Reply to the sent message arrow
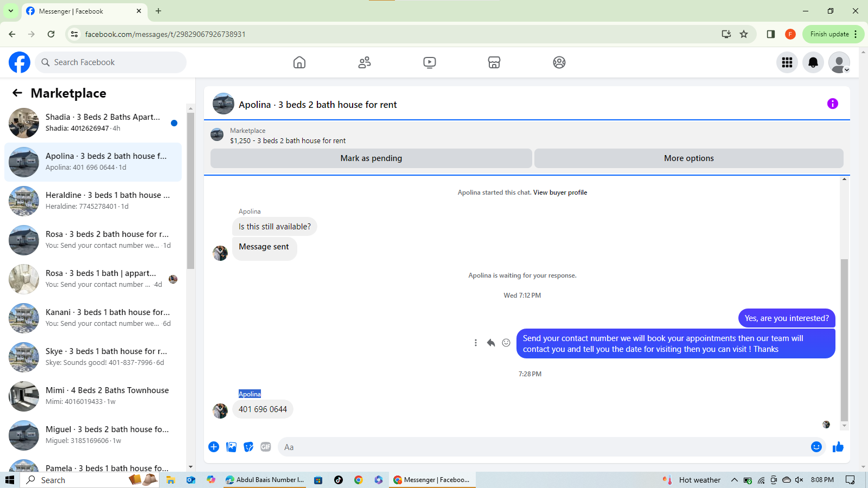Image resolution: width=868 pixels, height=488 pixels. pos(491,343)
